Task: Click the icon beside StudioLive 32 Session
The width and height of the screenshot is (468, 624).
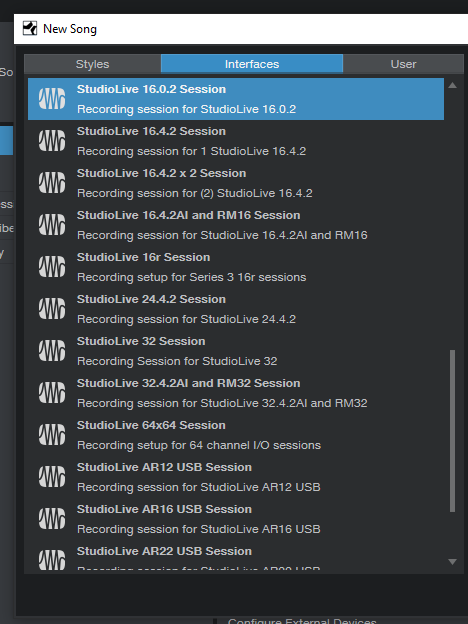Action: (52, 351)
